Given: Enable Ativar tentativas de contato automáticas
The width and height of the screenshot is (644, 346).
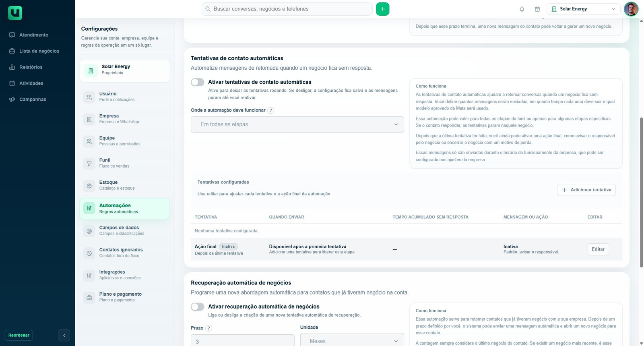Looking at the screenshot, I should click(x=198, y=82).
